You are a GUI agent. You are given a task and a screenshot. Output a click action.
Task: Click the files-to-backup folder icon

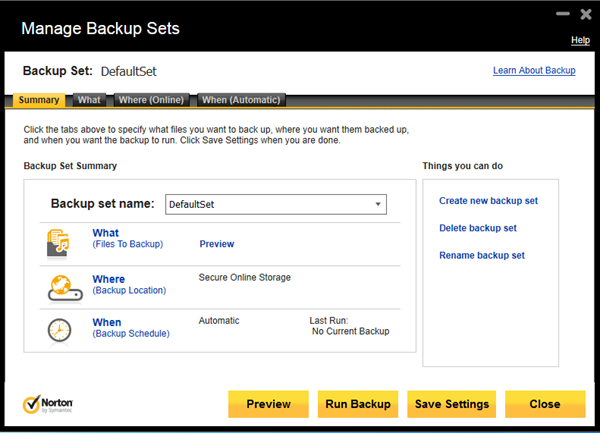[62, 242]
